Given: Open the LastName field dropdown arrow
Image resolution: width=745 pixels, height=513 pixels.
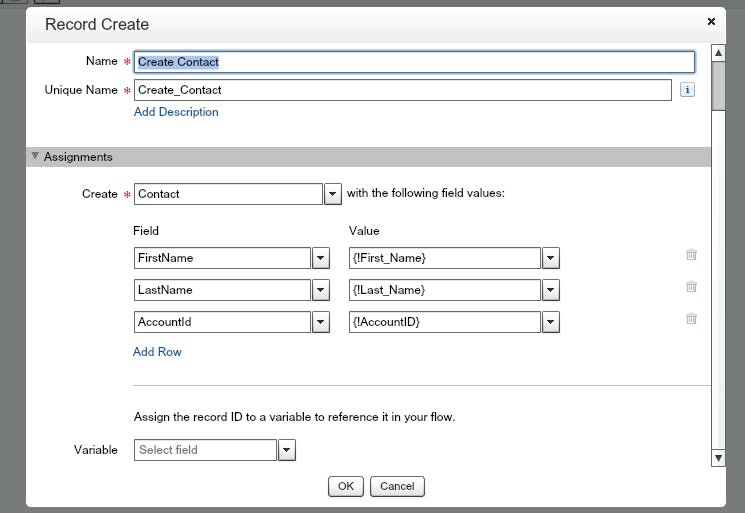Looking at the screenshot, I should tap(321, 290).
